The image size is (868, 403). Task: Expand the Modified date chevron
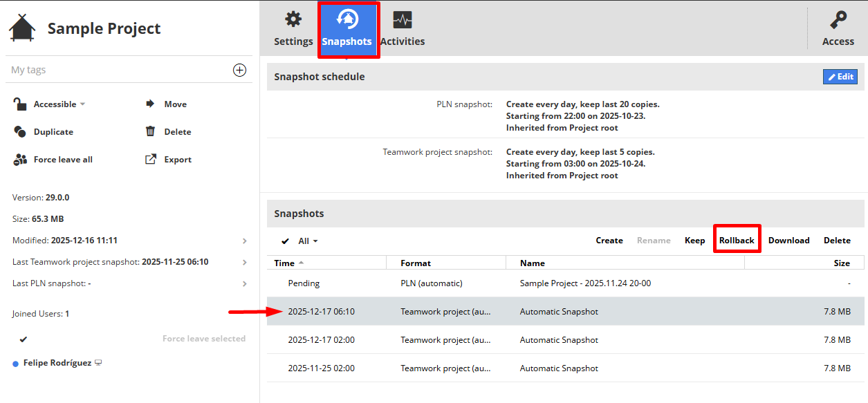click(x=244, y=241)
